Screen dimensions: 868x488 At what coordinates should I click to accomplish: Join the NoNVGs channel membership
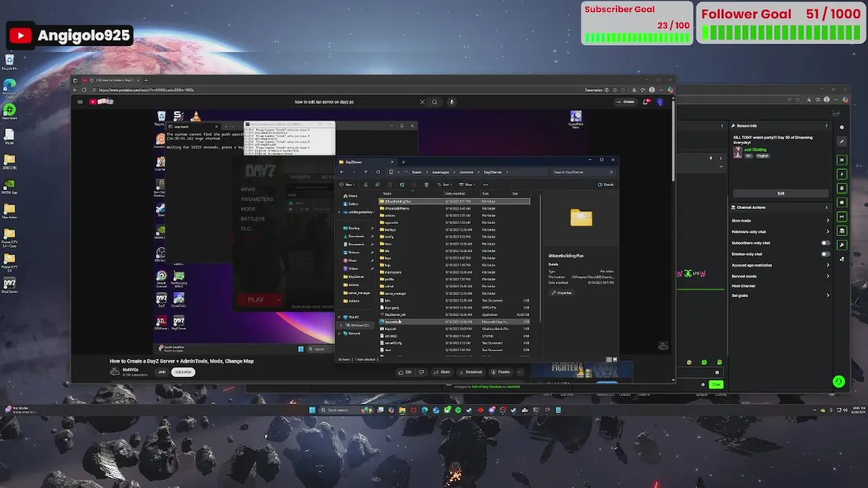pos(161,371)
